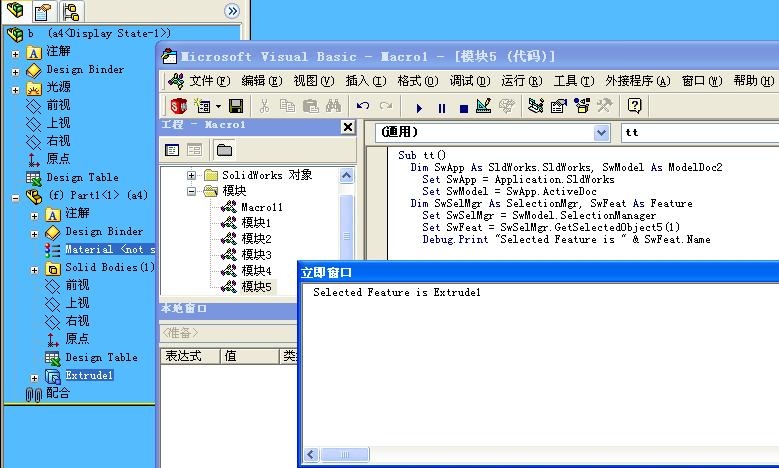The image size is (779, 468).
Task: Open the 编辑(E) menu
Action: pyautogui.click(x=262, y=80)
